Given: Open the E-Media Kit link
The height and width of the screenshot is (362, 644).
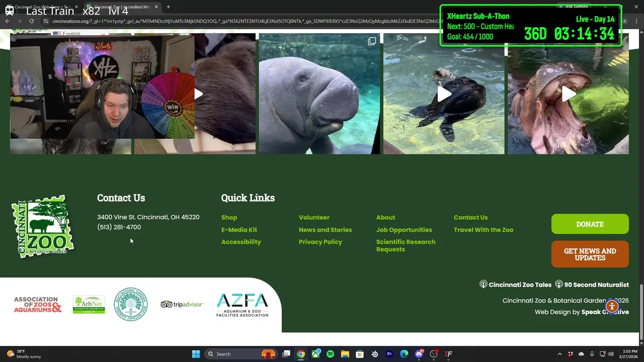Looking at the screenshot, I should (239, 230).
